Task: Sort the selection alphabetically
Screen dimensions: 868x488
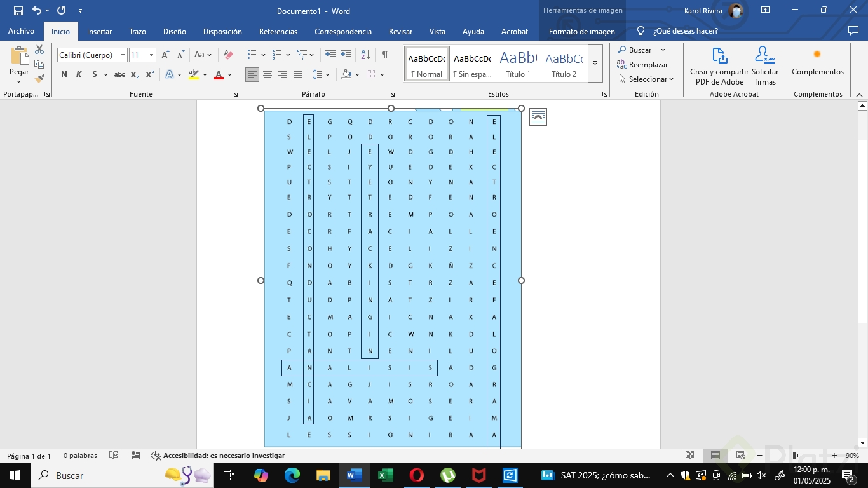Action: tap(365, 55)
